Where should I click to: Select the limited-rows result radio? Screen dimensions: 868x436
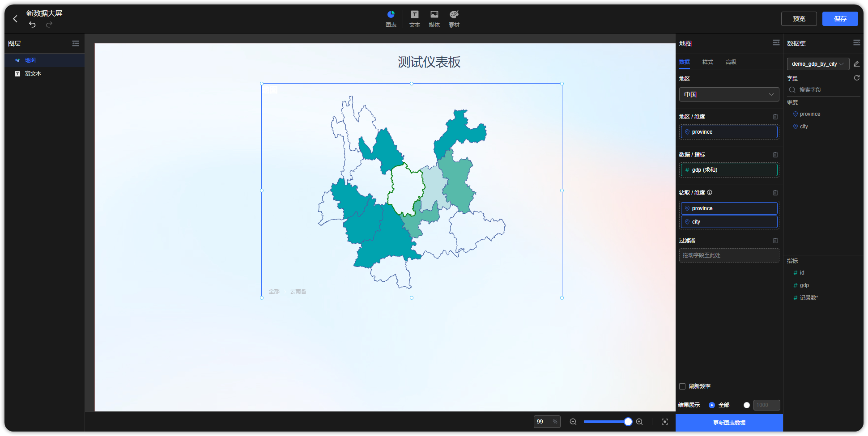(747, 405)
